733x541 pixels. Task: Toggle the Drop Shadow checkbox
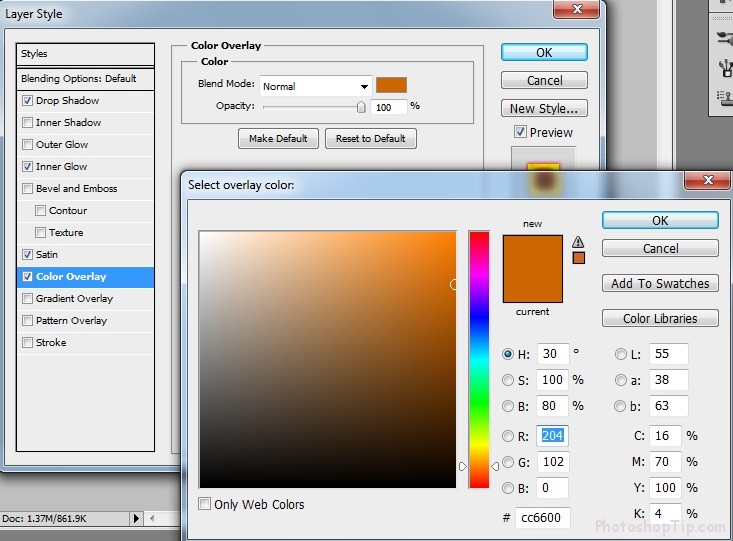coord(28,101)
